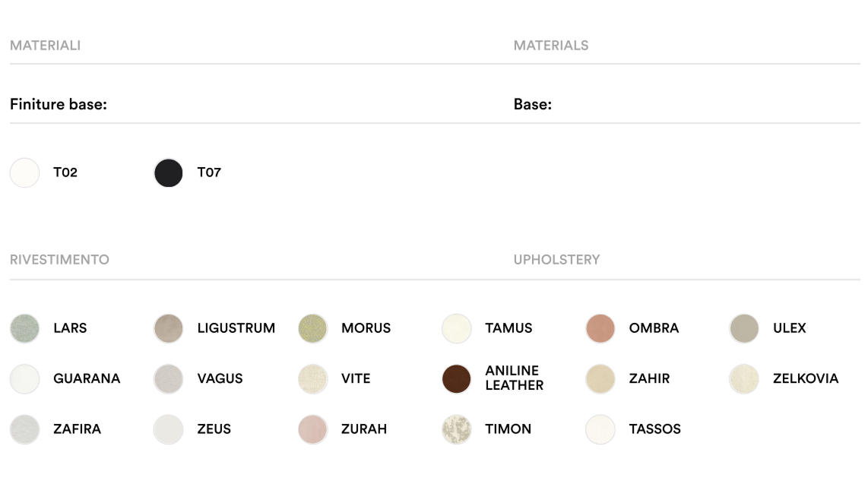The image size is (868, 503).
Task: Choose the Zelkovia upholstery swatch
Action: (x=744, y=379)
